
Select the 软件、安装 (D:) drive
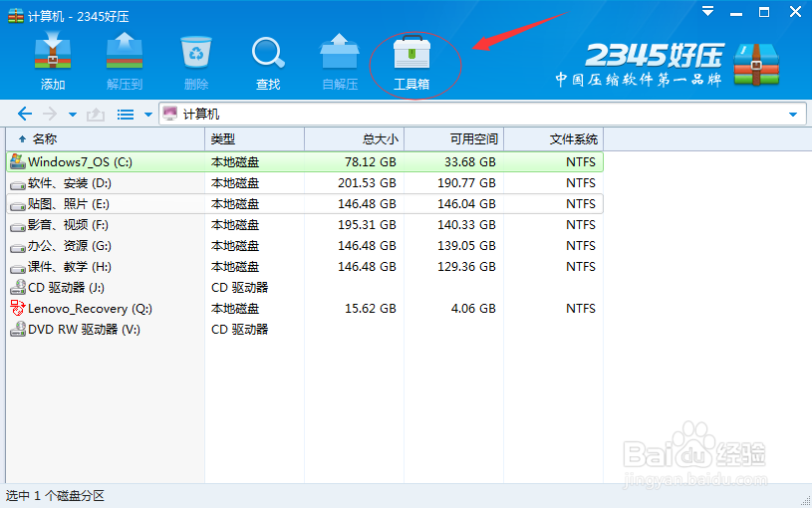coord(305,183)
